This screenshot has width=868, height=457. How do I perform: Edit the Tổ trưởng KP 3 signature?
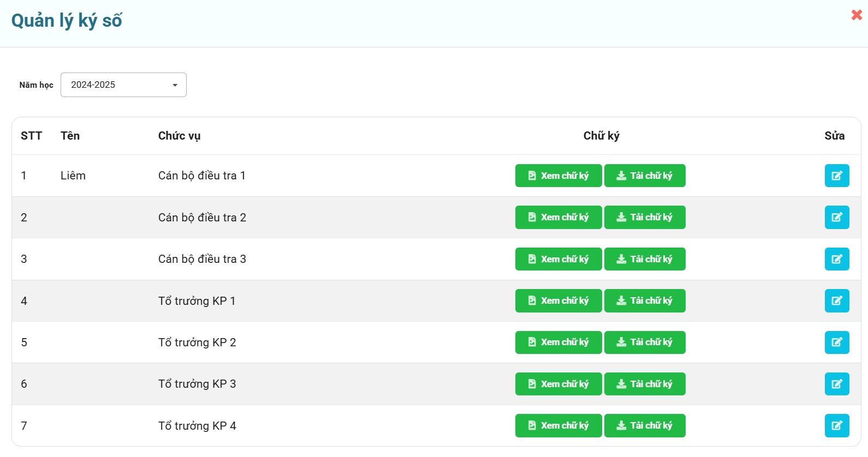(836, 384)
